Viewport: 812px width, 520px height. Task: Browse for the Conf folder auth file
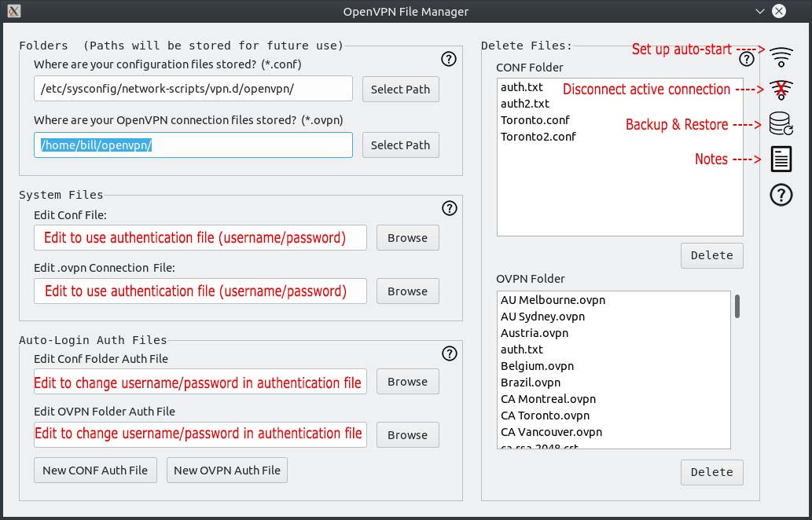pos(407,381)
